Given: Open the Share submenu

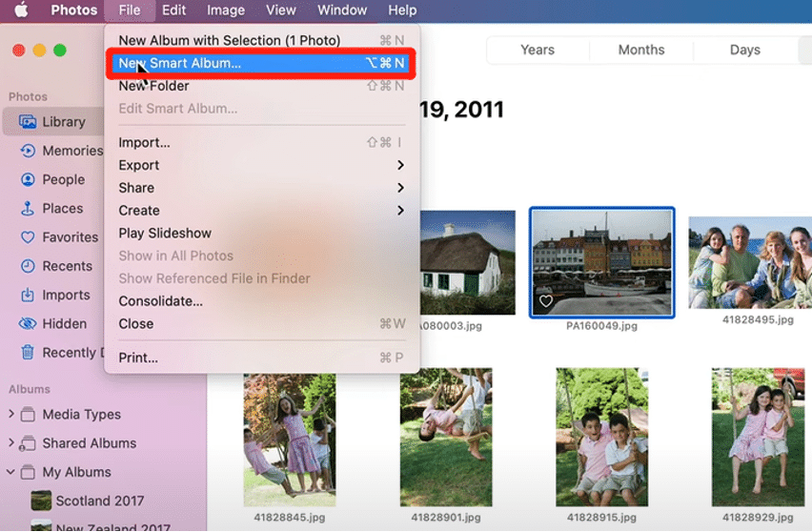Looking at the screenshot, I should [261, 188].
